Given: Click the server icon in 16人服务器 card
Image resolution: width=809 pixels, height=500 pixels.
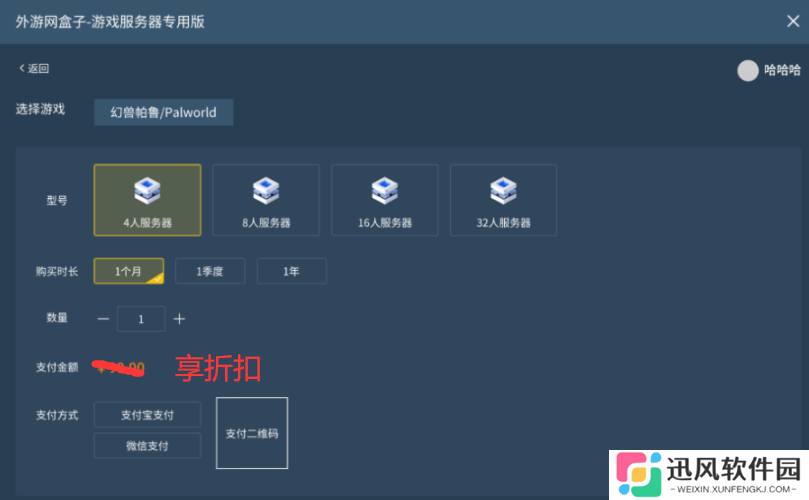Looking at the screenshot, I should coord(384,190).
